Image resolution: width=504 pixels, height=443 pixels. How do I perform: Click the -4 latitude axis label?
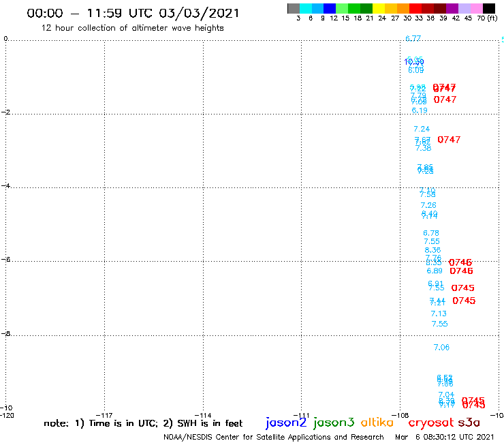(x=5, y=185)
